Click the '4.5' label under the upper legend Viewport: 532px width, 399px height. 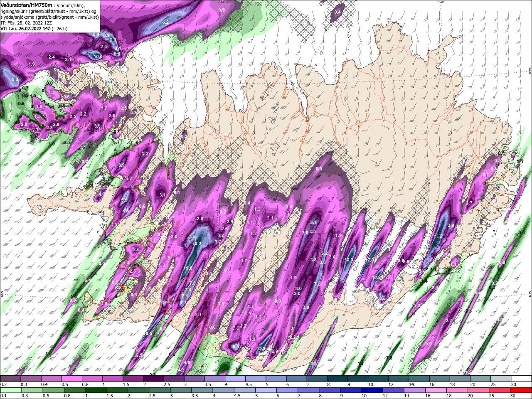(249, 384)
